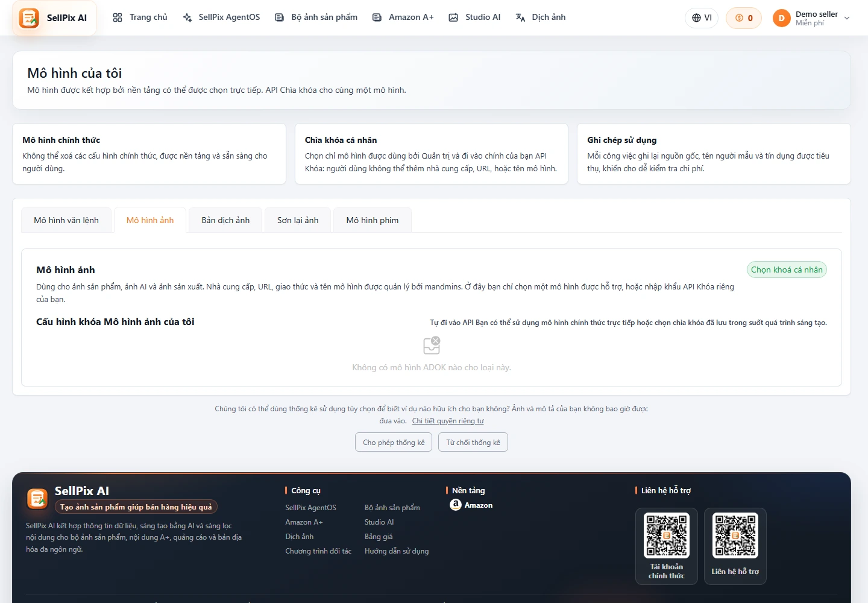Click the Chọn khoá cá nhân button

pyautogui.click(x=787, y=270)
